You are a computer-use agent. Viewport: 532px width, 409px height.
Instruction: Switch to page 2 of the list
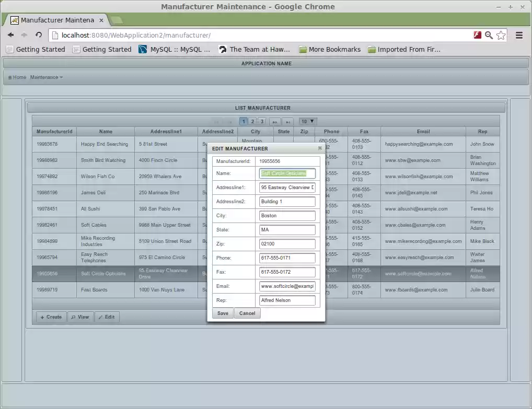(x=252, y=121)
